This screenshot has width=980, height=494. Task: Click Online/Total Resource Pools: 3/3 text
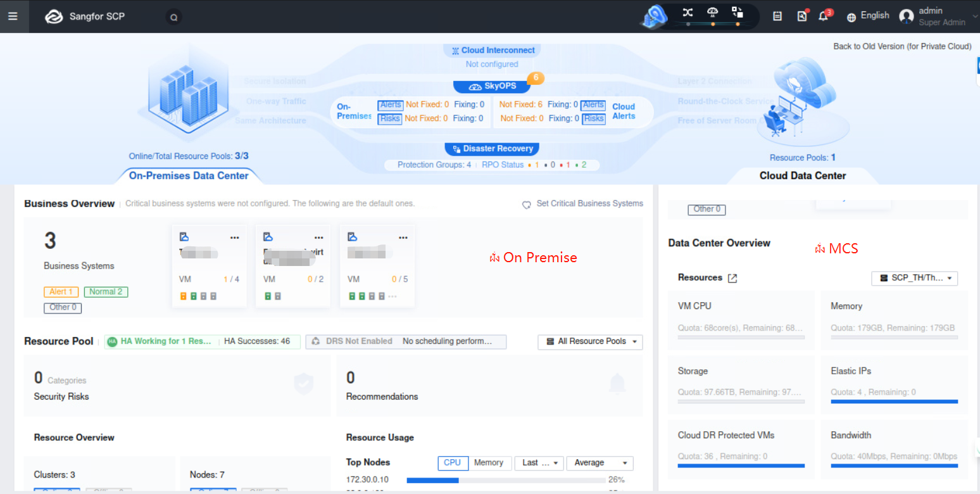[x=189, y=156]
